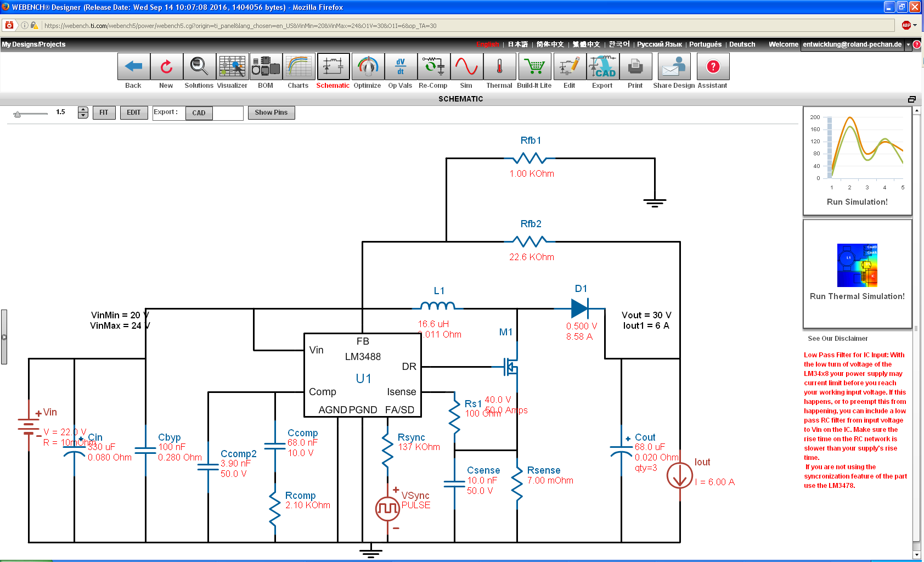Click the schematic zoom slider

point(31,114)
